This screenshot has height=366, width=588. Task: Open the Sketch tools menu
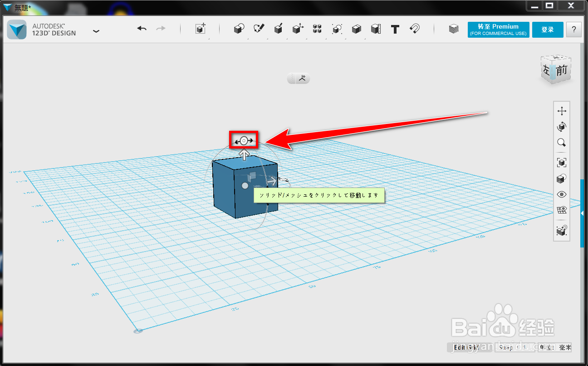coord(259,29)
